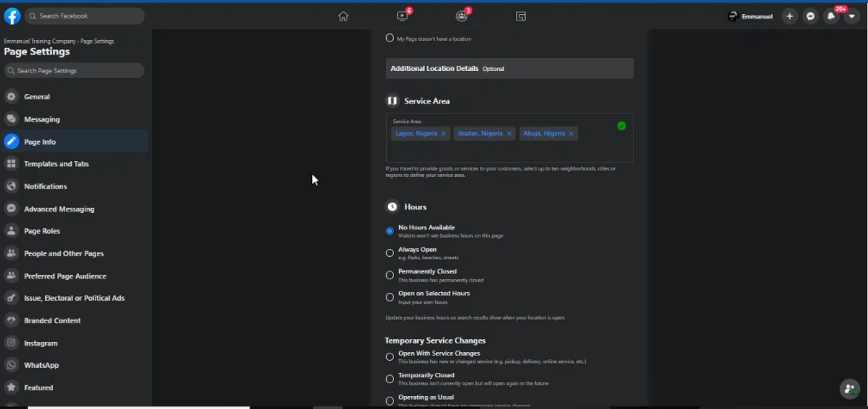Click the Preferred Page Audience icon
The height and width of the screenshot is (409, 868).
(11, 275)
